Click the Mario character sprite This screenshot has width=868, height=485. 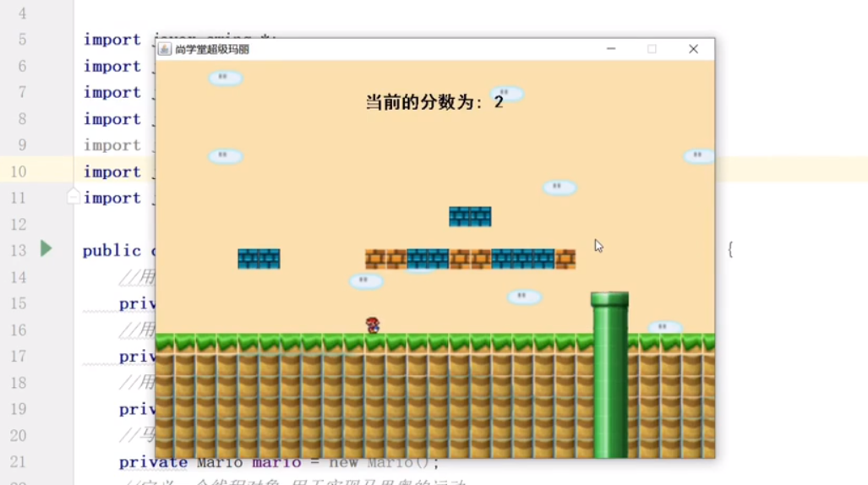coord(373,325)
